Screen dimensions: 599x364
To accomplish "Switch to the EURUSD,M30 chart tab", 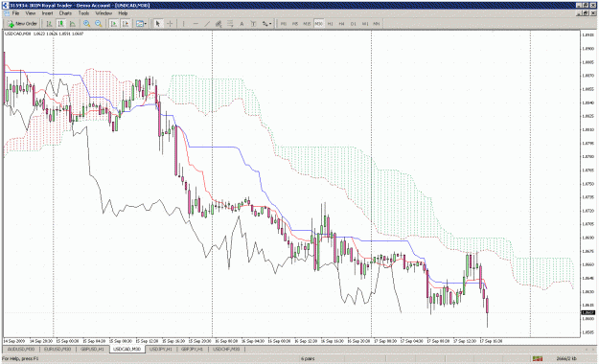I will (58, 349).
